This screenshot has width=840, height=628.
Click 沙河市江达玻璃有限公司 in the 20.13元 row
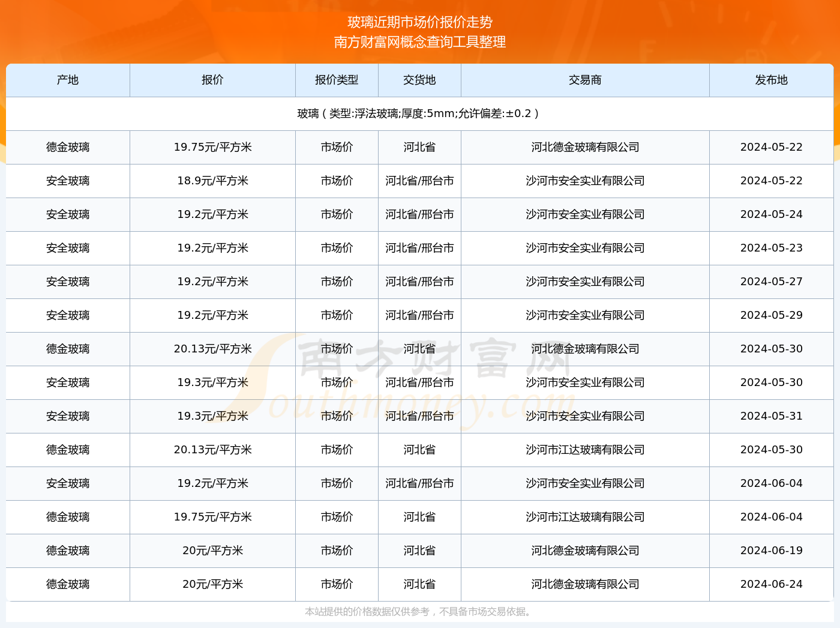click(585, 450)
